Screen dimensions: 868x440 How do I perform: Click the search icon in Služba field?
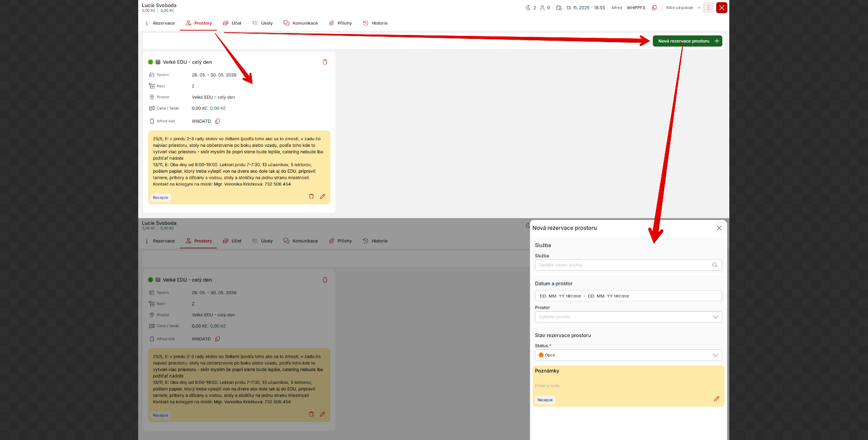click(x=715, y=265)
